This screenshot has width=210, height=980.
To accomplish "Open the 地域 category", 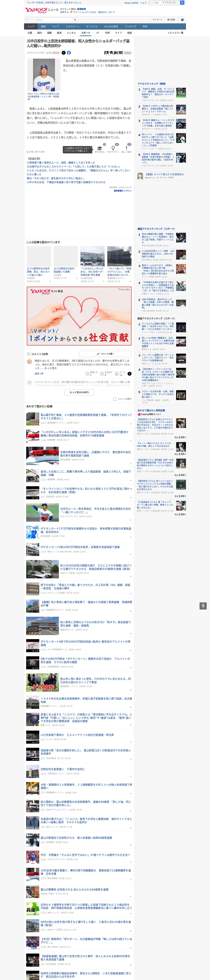I will click(129, 33).
